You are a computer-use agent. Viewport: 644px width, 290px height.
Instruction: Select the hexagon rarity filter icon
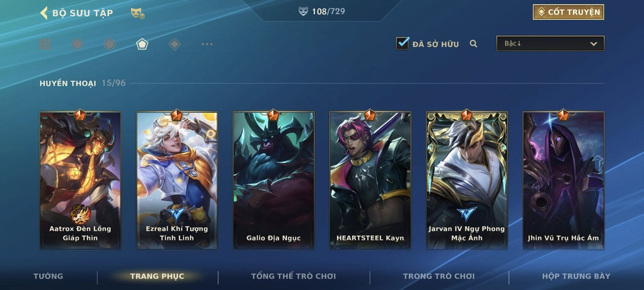click(x=110, y=44)
